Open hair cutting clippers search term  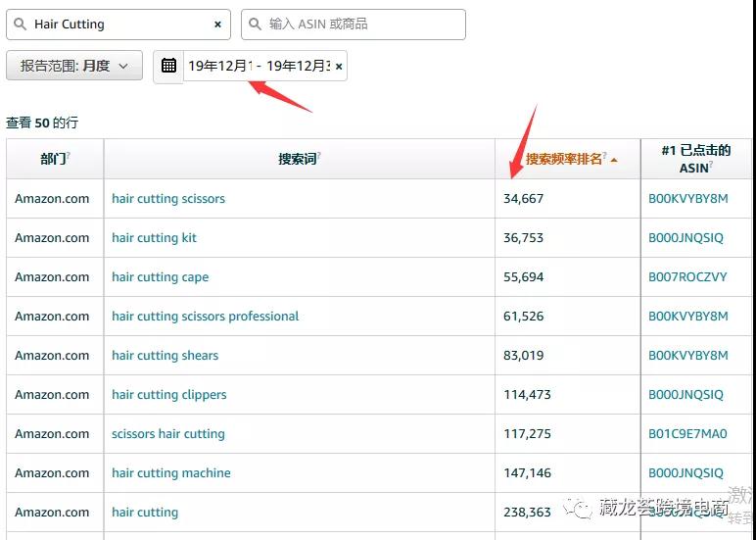pos(168,395)
